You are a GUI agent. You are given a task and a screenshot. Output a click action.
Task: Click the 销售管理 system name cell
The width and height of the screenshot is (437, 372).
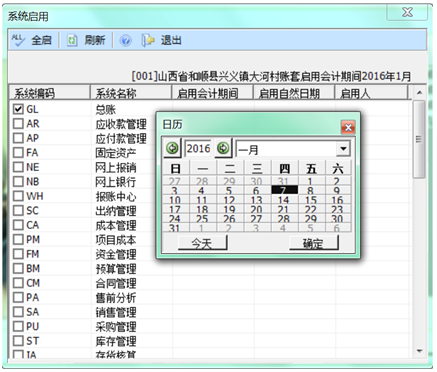point(116,312)
